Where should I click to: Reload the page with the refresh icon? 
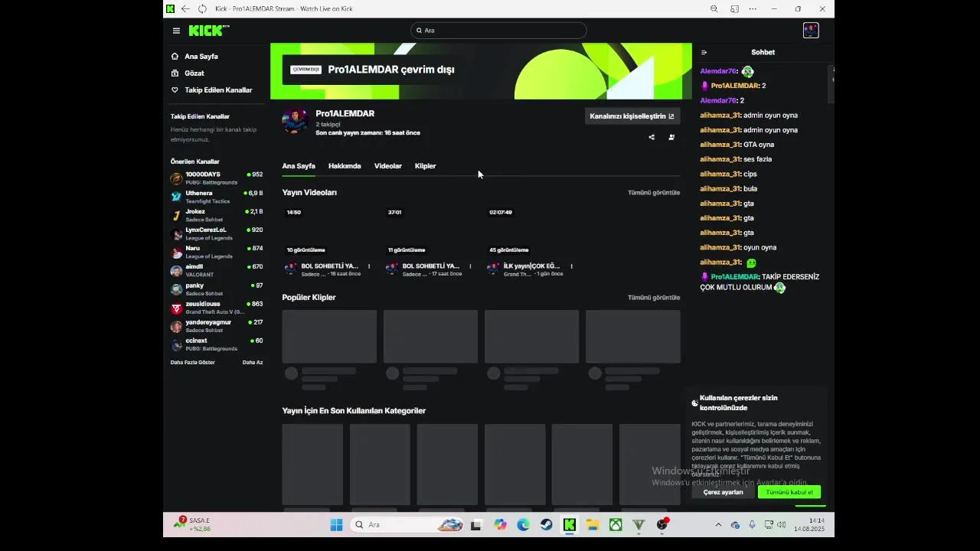202,9
